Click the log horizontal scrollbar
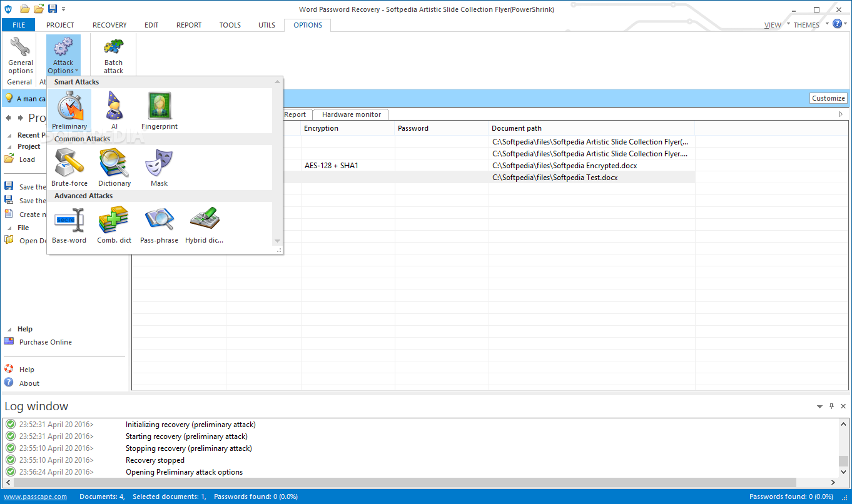Viewport: 852px width, 504px height. (x=405, y=483)
